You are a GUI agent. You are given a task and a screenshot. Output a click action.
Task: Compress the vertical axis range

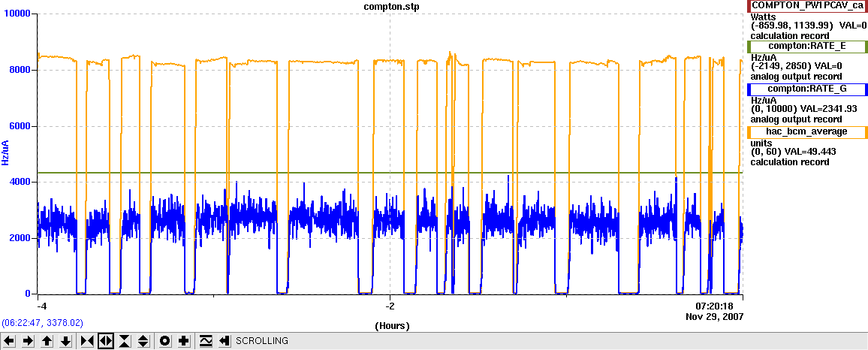[125, 341]
